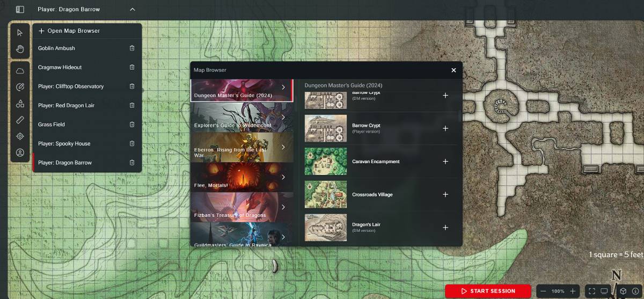Add Barrow Crypt Player version map
644x299 pixels.
(x=445, y=128)
